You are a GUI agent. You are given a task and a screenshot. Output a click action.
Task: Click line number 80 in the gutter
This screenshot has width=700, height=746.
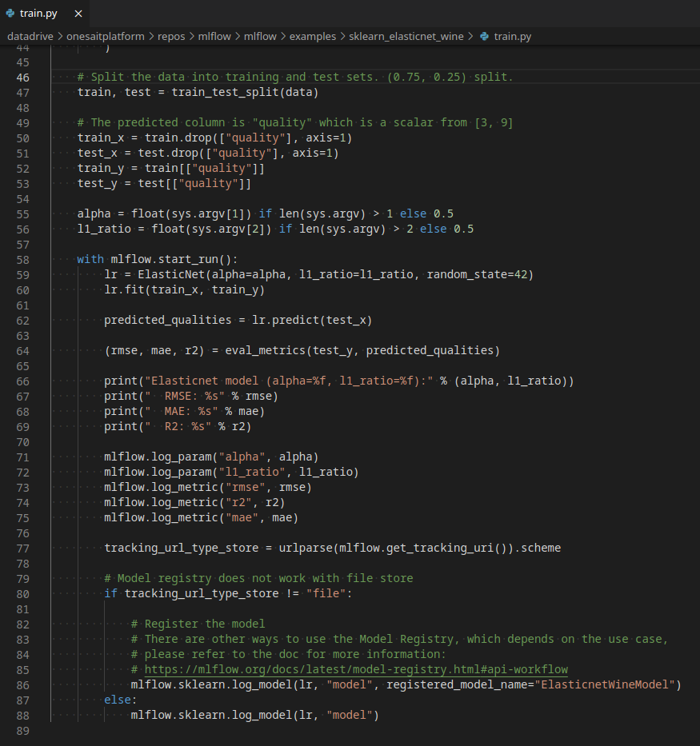coord(23,594)
